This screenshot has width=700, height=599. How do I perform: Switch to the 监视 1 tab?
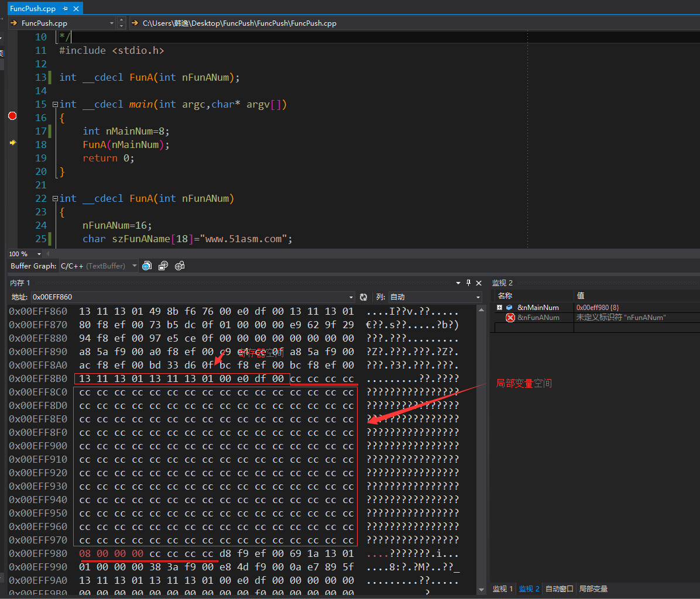[503, 589]
